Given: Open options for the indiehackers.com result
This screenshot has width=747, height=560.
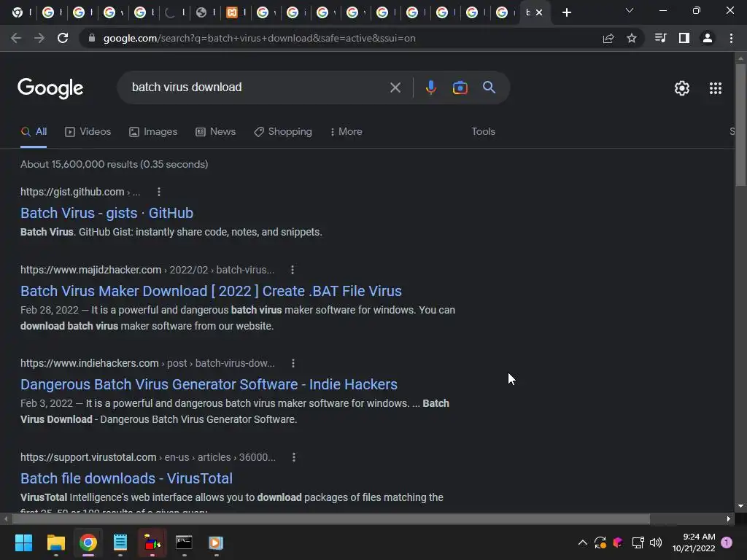Looking at the screenshot, I should click(x=293, y=363).
